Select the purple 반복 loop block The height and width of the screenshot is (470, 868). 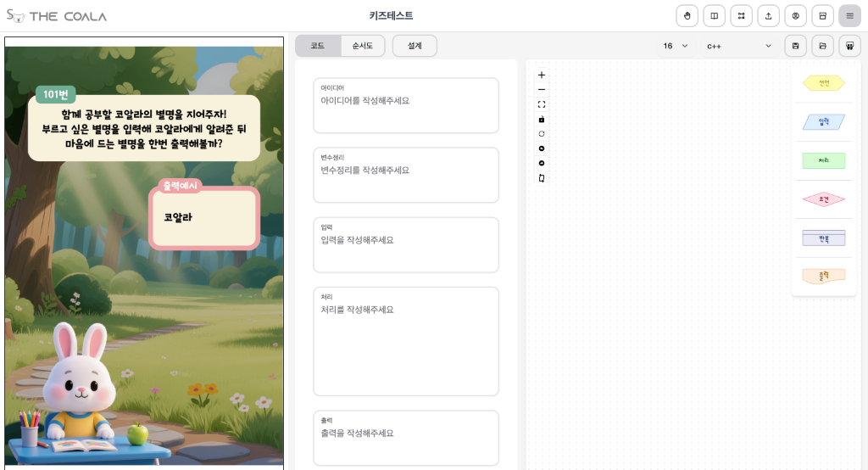coord(824,238)
